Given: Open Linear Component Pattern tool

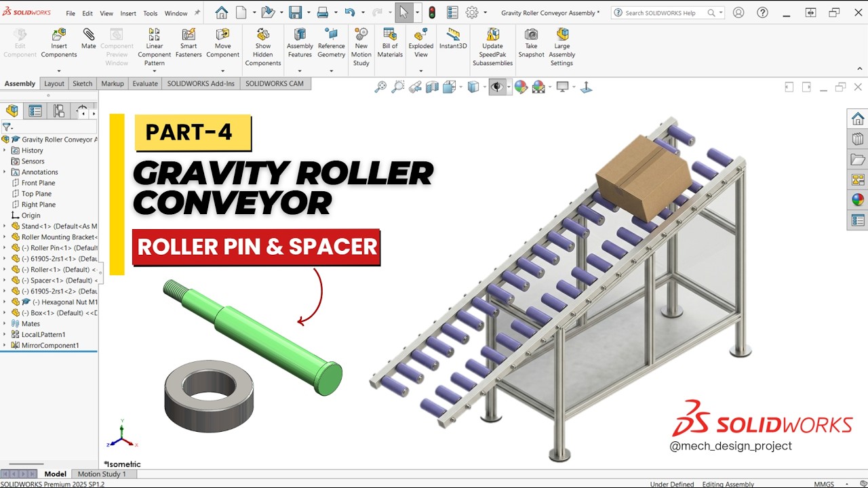Looking at the screenshot, I should [155, 47].
